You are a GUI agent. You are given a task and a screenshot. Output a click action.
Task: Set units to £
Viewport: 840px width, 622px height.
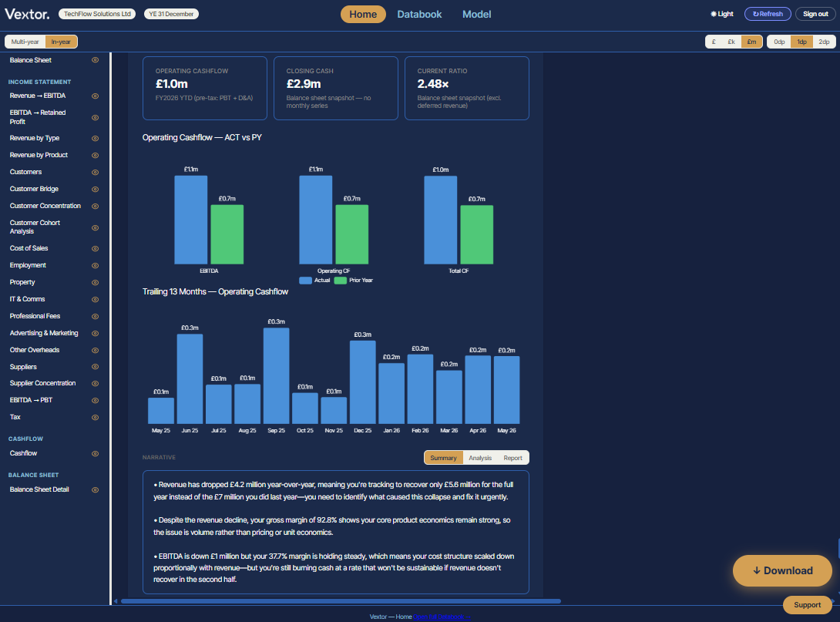pyautogui.click(x=714, y=42)
